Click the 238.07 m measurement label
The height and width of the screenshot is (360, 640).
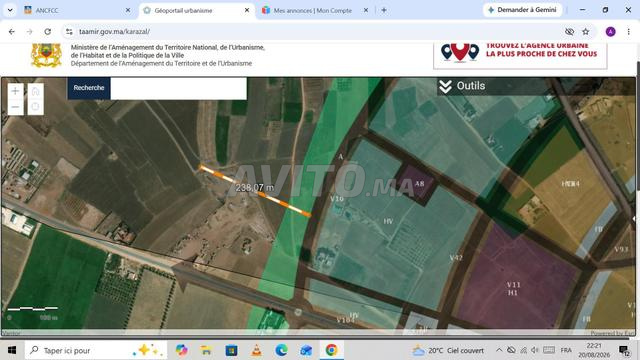tap(255, 188)
